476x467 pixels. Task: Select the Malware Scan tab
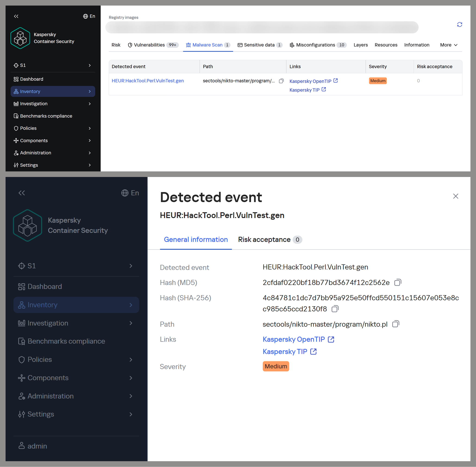(x=208, y=45)
